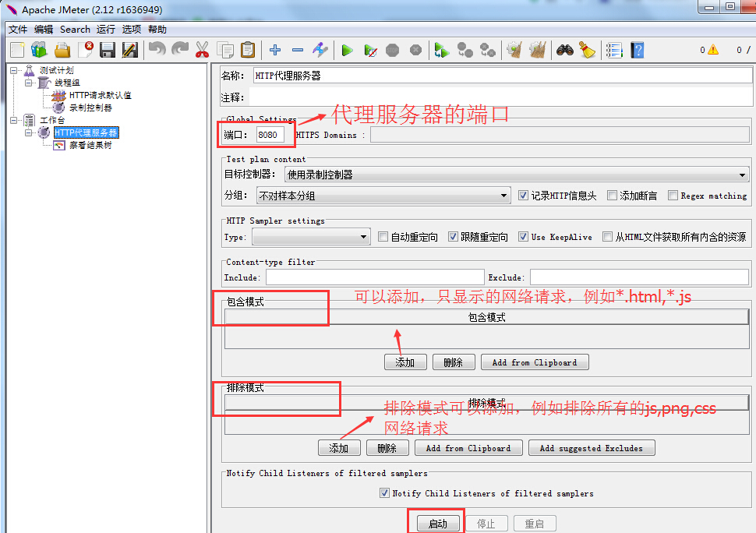Image resolution: width=756 pixels, height=533 pixels.
Task: Select HTTP请求默认值 in the tree
Action: point(101,95)
